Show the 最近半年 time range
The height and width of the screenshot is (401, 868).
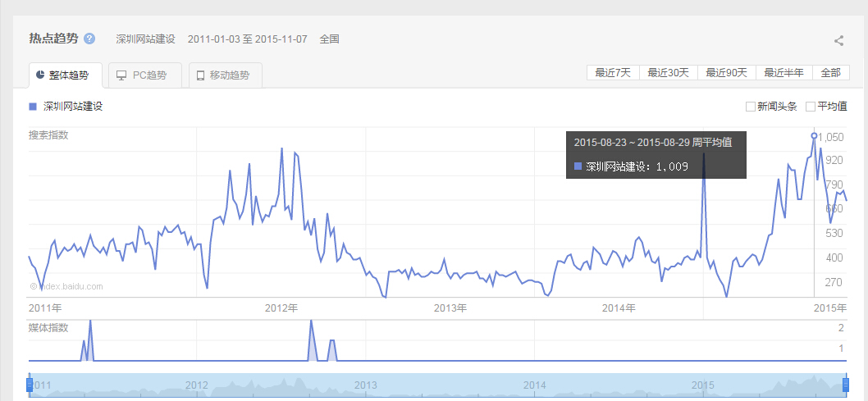[x=783, y=72]
